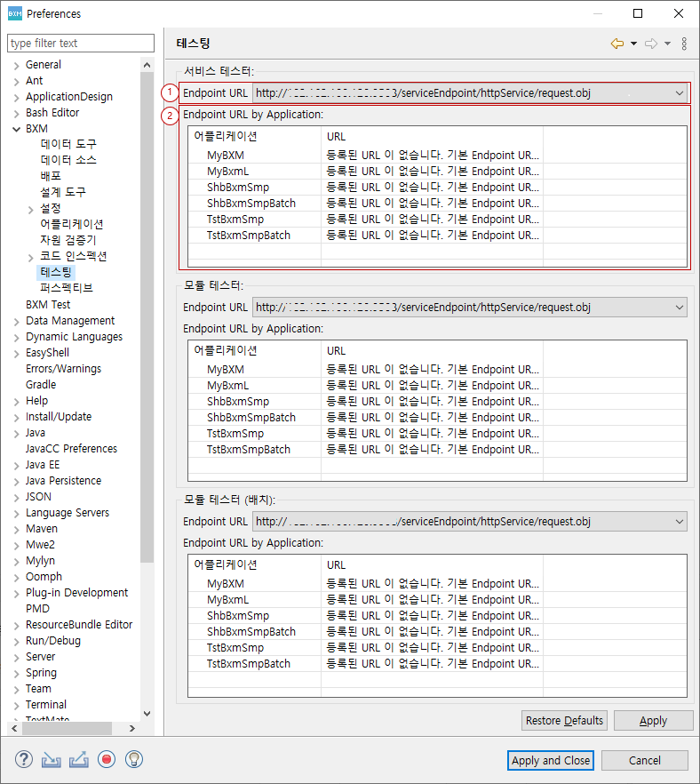
Task: Expand the 코드 인스펙션 tree node
Action: tap(31, 257)
